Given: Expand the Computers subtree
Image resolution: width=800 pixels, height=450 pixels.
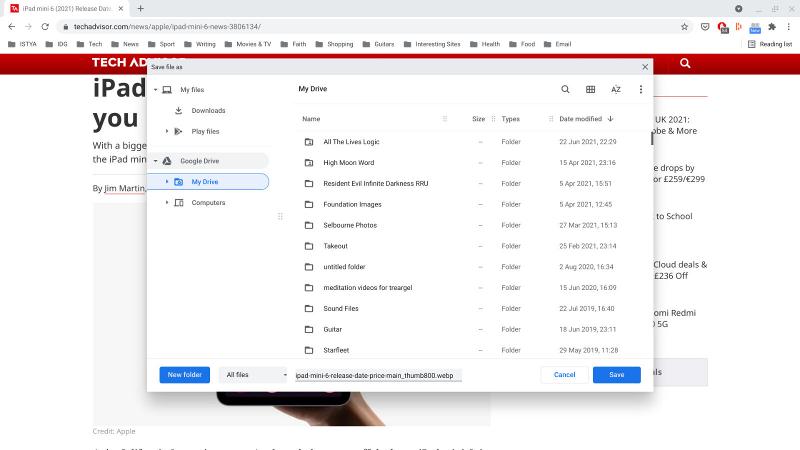Looking at the screenshot, I should (167, 203).
